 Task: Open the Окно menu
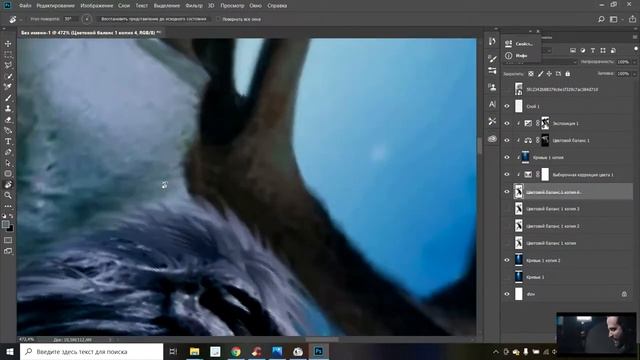(256, 6)
